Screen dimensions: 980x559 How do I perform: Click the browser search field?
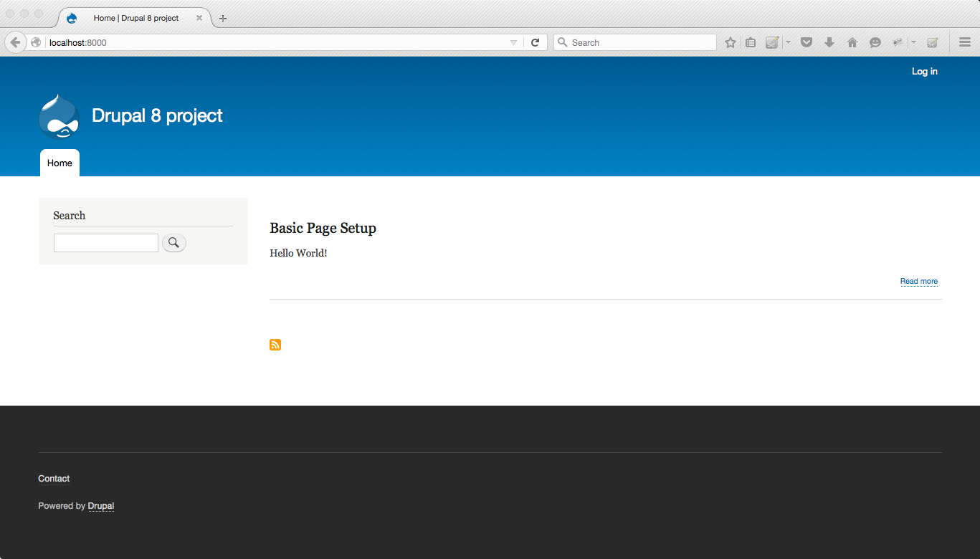(635, 42)
